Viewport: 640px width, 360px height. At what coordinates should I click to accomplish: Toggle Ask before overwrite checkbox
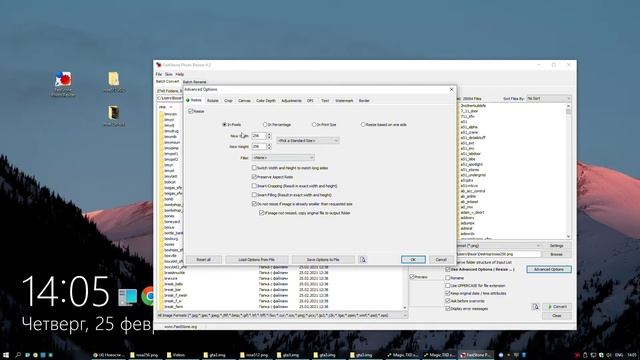[448, 301]
